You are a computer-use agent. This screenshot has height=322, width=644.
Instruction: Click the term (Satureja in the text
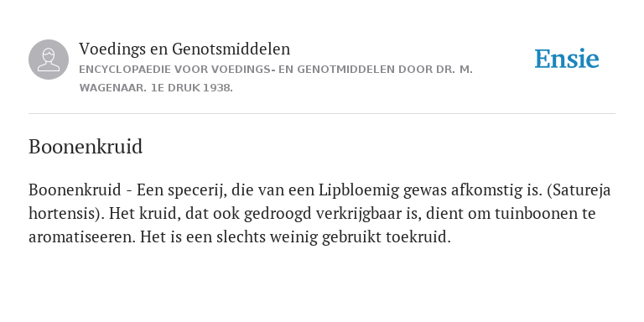(x=579, y=190)
